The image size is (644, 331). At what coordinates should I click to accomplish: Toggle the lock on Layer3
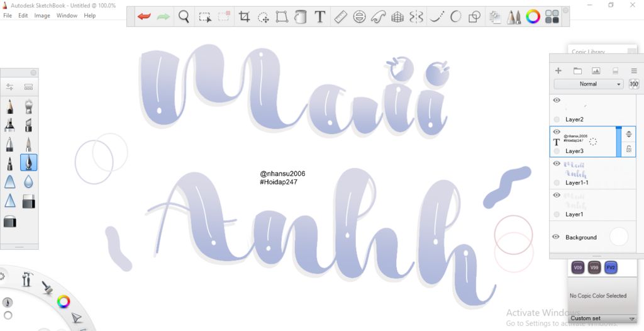point(629,149)
